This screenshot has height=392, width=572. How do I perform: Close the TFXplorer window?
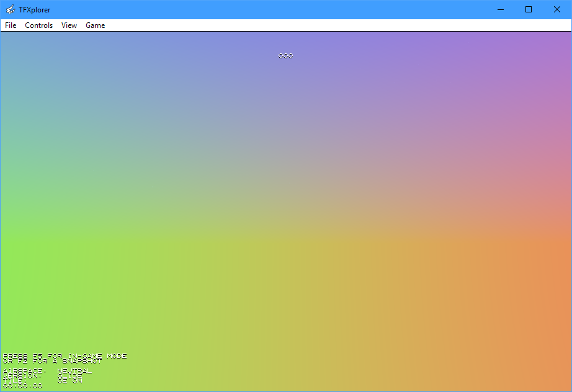coord(557,9)
